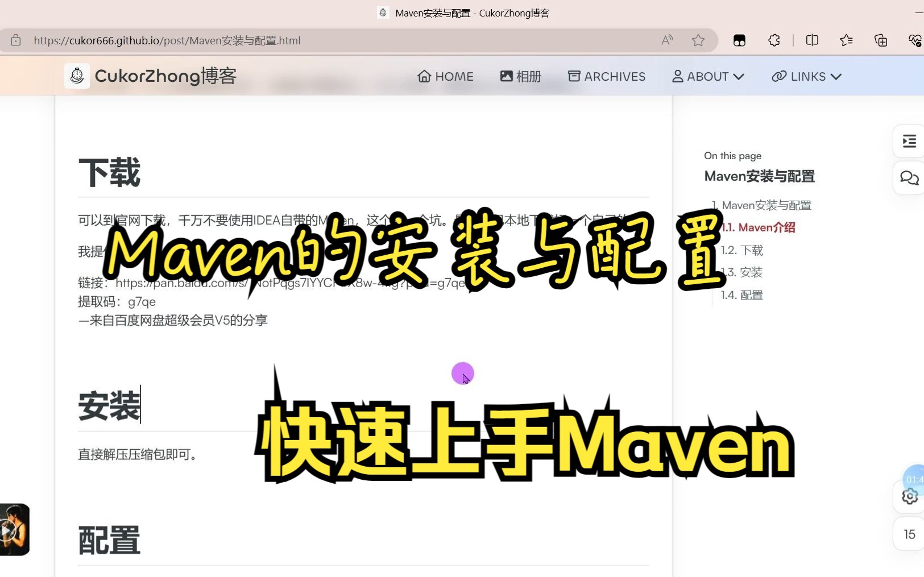The height and width of the screenshot is (577, 924).
Task: Open browser essentials heart icon
Action: click(x=915, y=40)
